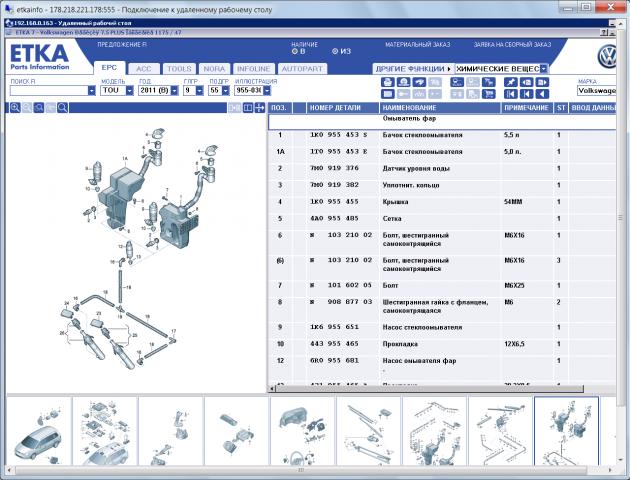Click the Поиск FI search input field

[x=49, y=91]
